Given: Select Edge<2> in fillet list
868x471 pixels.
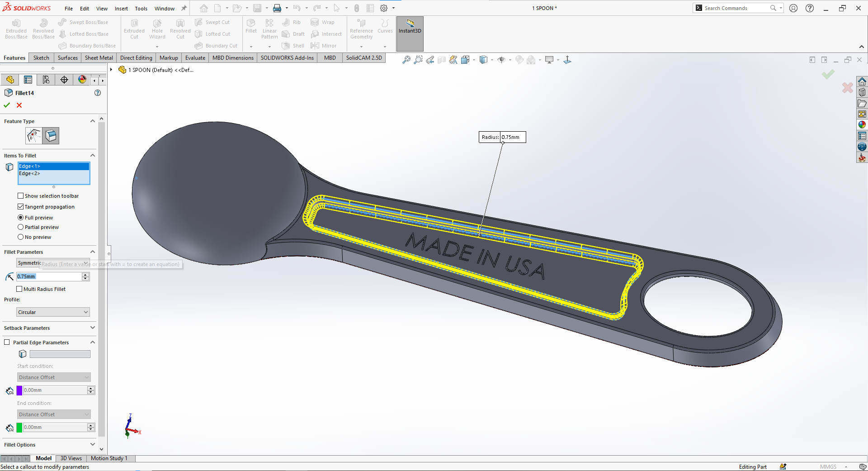Looking at the screenshot, I should 53,173.
